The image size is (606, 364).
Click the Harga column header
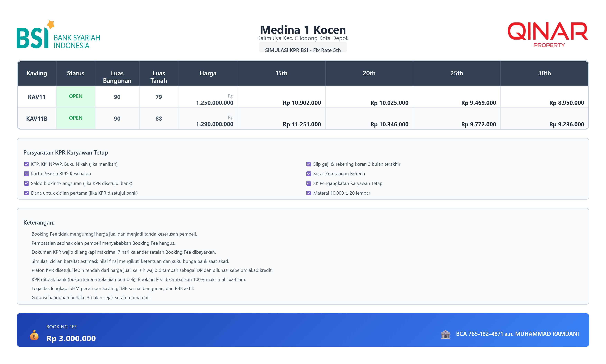click(208, 73)
